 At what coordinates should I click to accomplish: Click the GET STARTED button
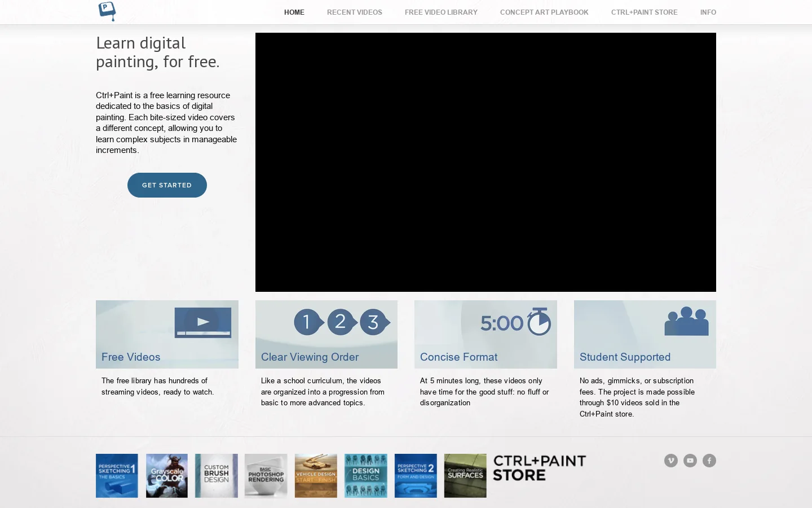point(167,185)
